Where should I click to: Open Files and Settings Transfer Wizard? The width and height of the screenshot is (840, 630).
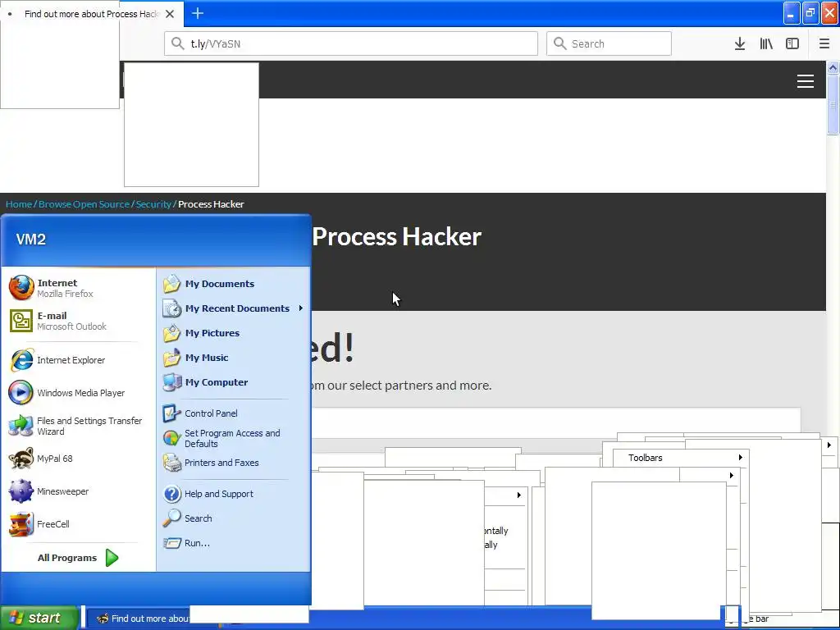point(76,426)
